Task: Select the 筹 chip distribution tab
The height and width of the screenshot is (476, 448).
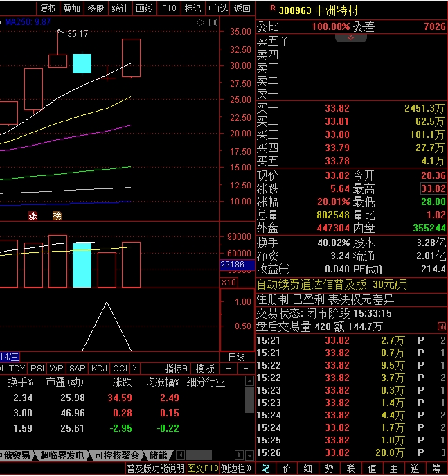Action: (x=436, y=469)
